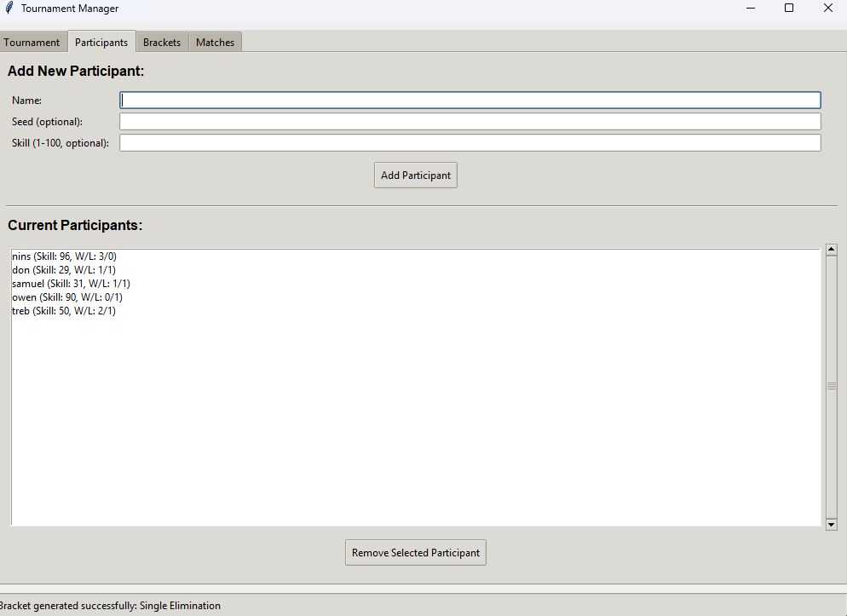
Task: Click the Current Participants heading
Action: tap(75, 225)
